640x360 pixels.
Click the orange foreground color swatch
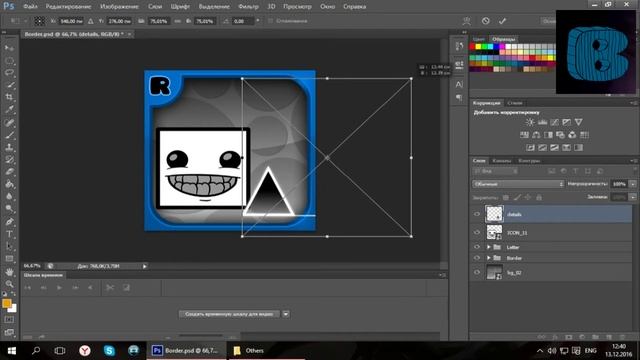(x=7, y=303)
